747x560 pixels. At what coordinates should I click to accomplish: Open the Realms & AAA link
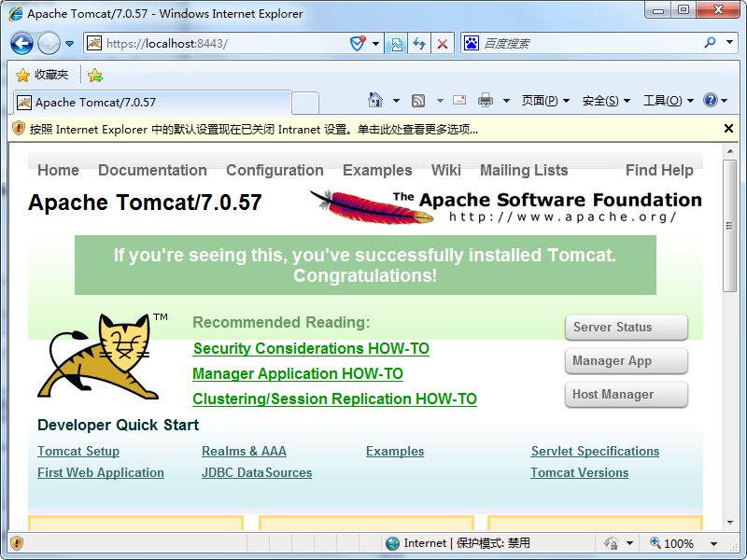[x=244, y=451]
